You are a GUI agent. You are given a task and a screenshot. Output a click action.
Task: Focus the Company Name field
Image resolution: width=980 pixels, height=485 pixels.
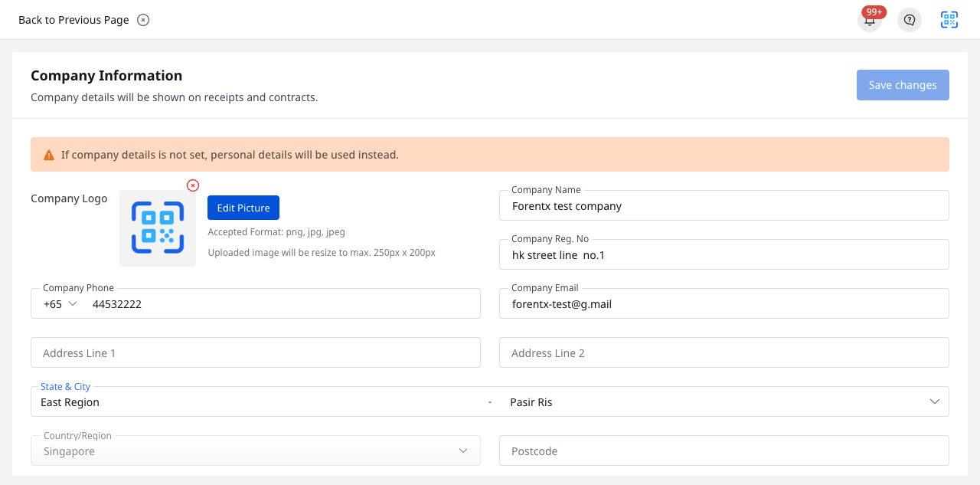point(724,205)
